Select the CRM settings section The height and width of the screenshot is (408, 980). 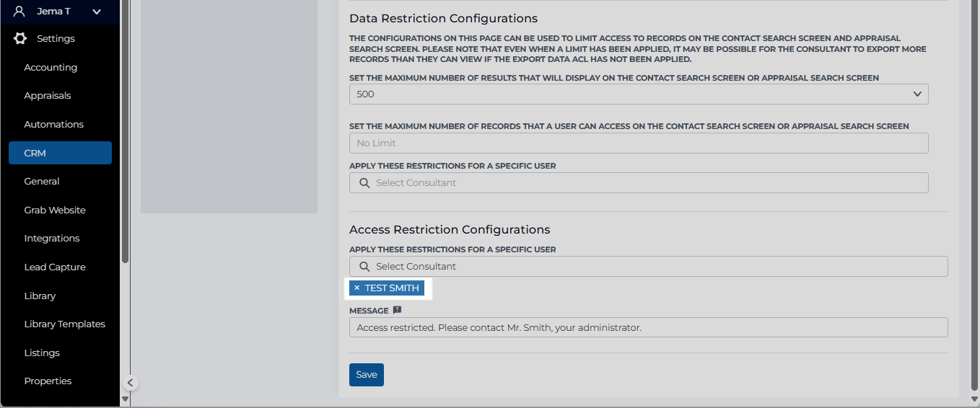point(60,153)
